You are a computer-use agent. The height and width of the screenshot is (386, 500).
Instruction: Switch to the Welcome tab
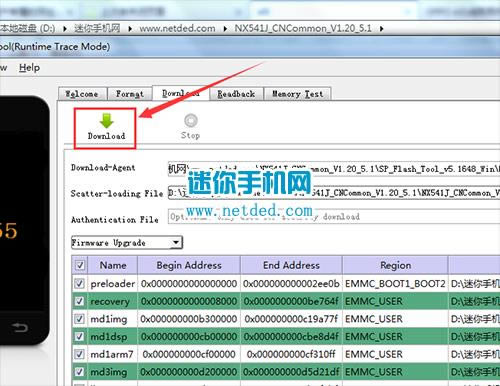(82, 94)
